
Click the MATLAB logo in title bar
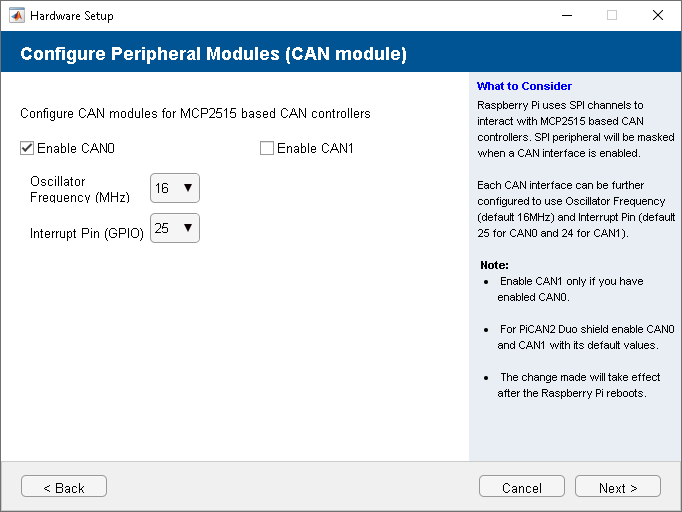(16, 15)
